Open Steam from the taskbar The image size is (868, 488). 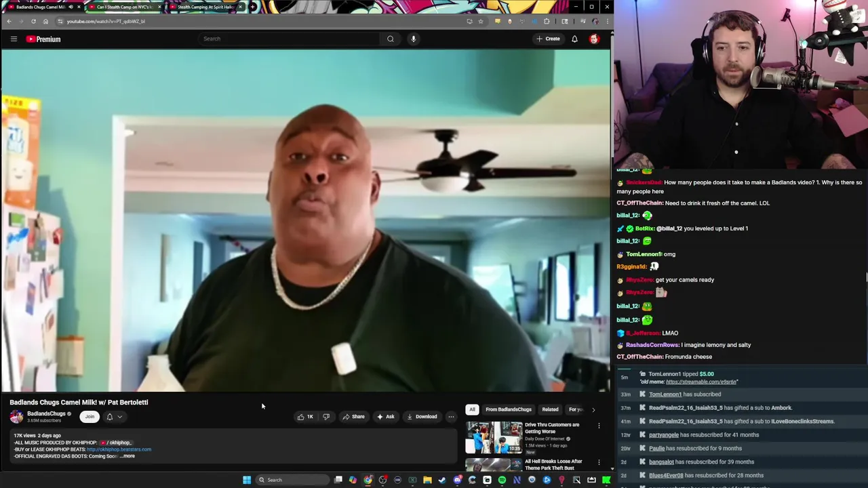(442, 480)
